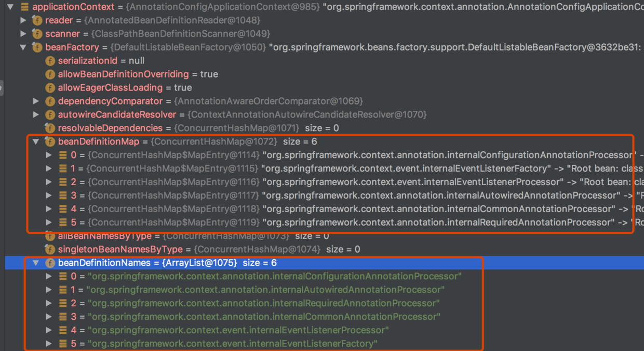644x351 pixels.
Task: Select the beanDefinitionNames ArrayList row
Action: click(x=156, y=263)
